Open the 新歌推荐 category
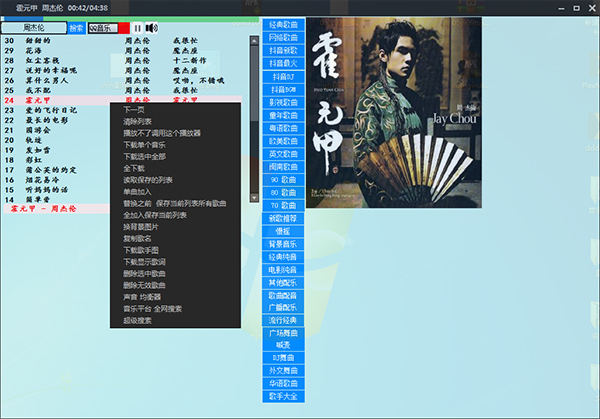Viewport: 600px width, 419px height. coord(283,218)
